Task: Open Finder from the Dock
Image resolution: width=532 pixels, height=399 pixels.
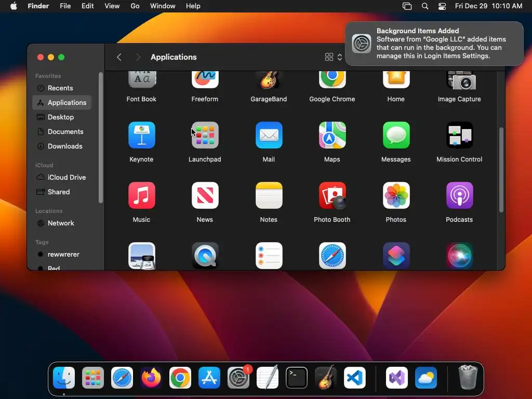Action: coord(64,378)
